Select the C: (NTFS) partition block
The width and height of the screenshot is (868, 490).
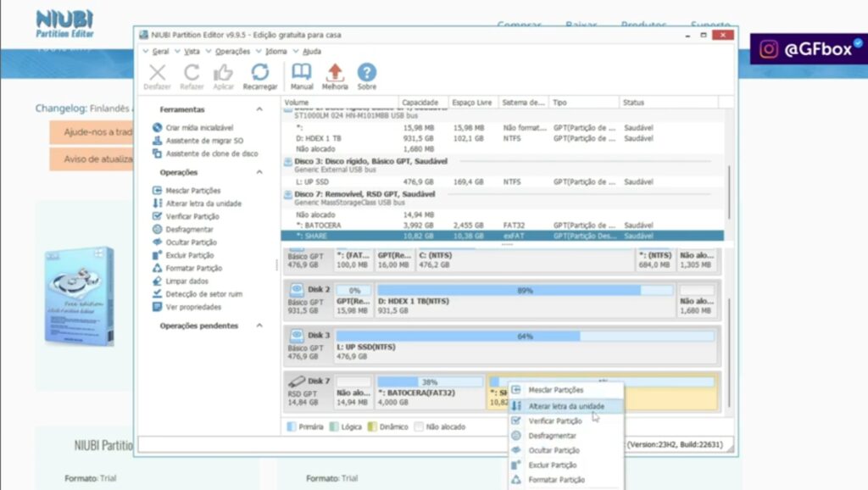[x=526, y=259]
